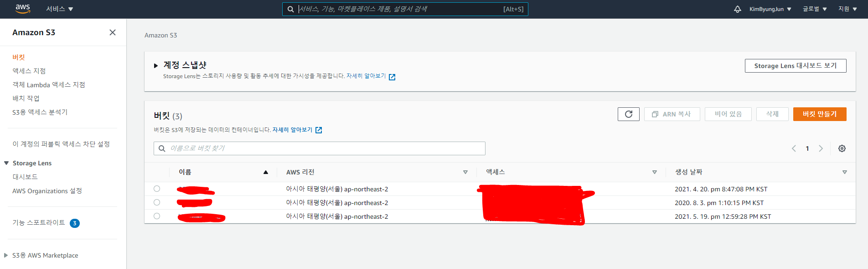This screenshot has width=868, height=269.
Task: Select radio button for bucket created 2020. 8. 3.
Action: pyautogui.click(x=157, y=202)
